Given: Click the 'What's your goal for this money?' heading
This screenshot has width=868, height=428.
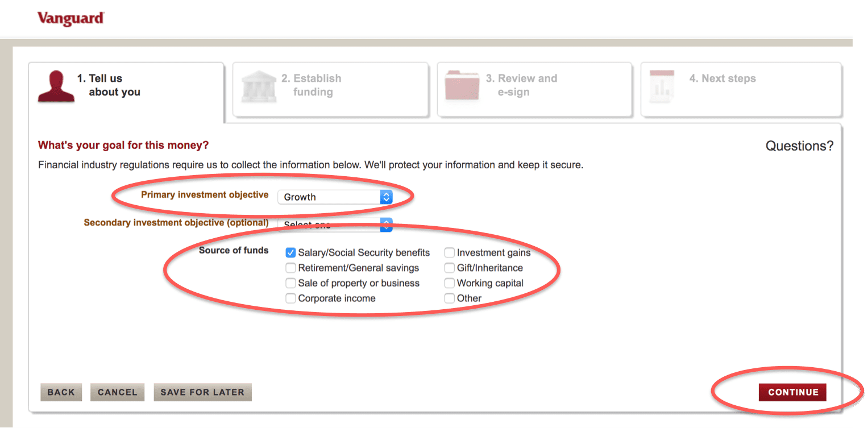Looking at the screenshot, I should click(123, 146).
